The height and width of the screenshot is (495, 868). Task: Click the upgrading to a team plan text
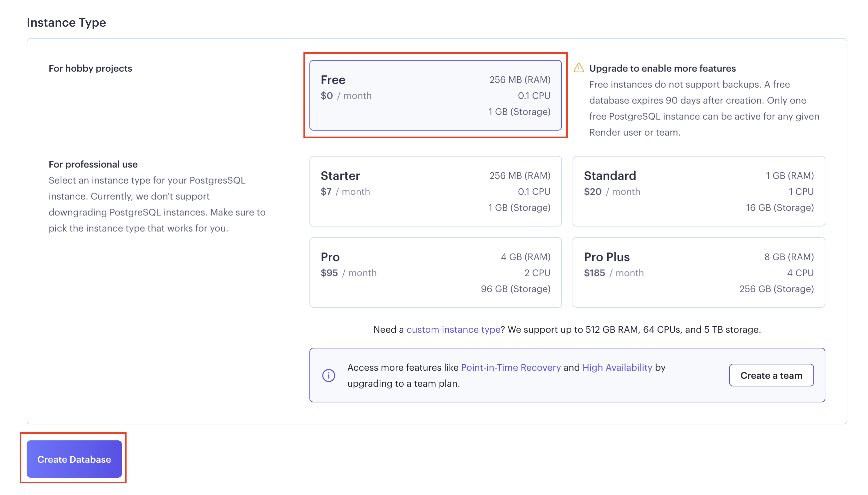coord(403,383)
